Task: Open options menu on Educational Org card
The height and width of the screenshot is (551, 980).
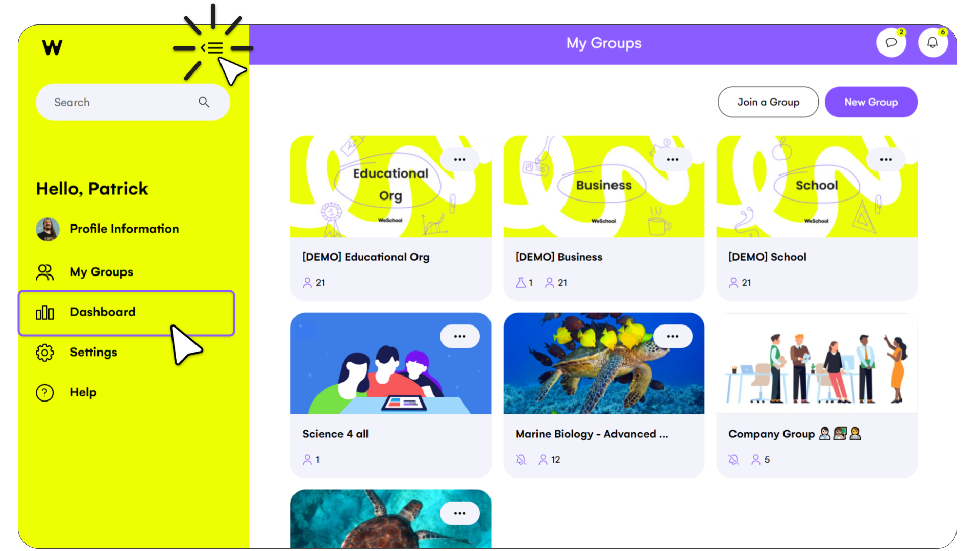Action: (x=460, y=159)
